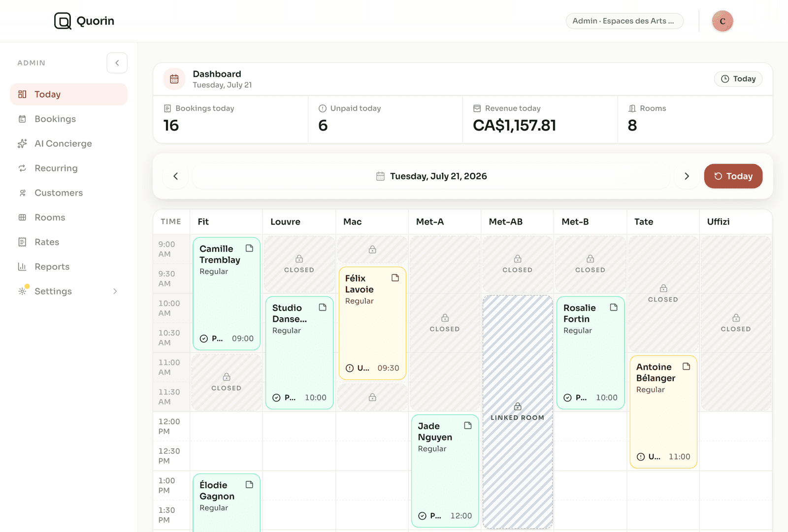Click the 12:00 PM time label
The width and height of the screenshot is (788, 532).
coord(169,427)
